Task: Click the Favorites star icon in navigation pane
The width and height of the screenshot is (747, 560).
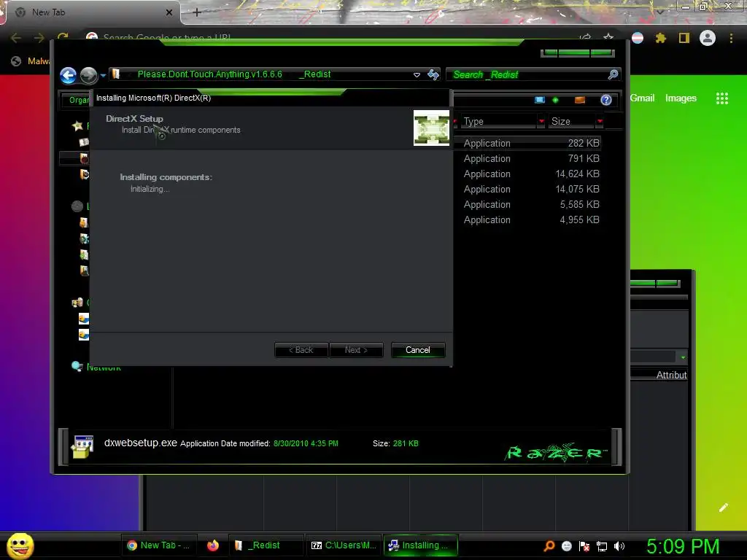Action: click(77, 125)
